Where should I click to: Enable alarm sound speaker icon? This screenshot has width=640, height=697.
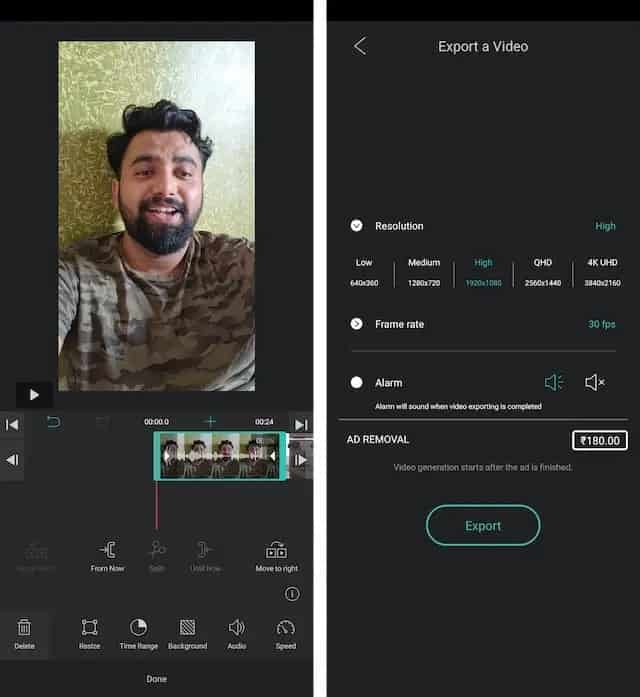[554, 382]
